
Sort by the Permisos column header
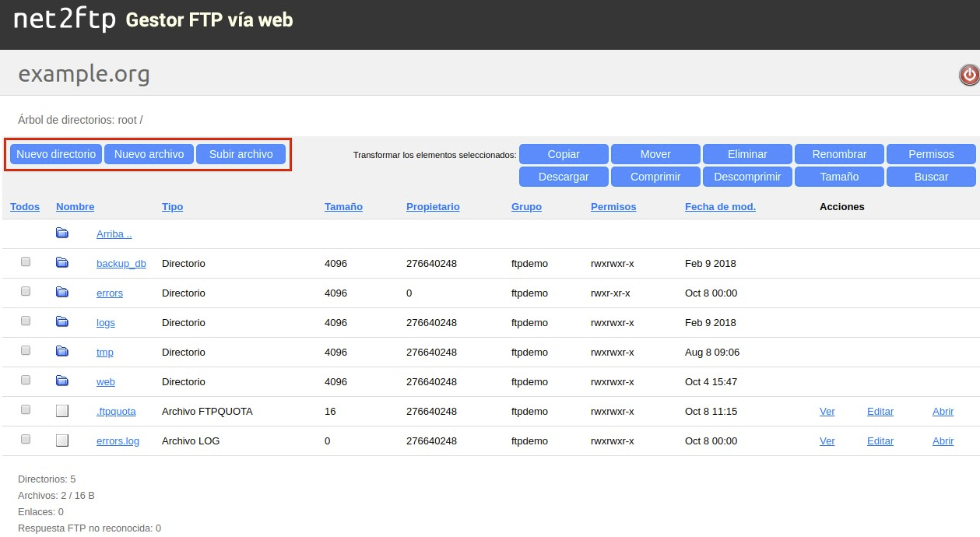coord(613,206)
